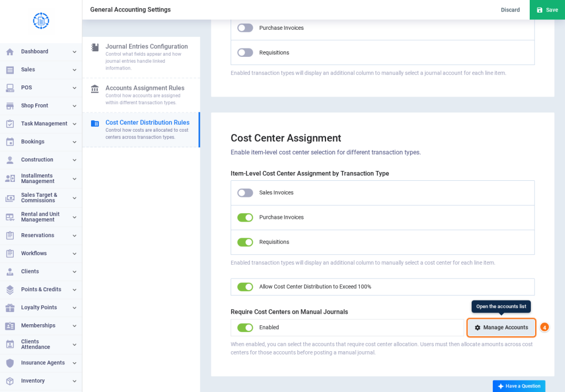Disable Requisitions cost center toggle
The width and height of the screenshot is (565, 392).
click(245, 242)
